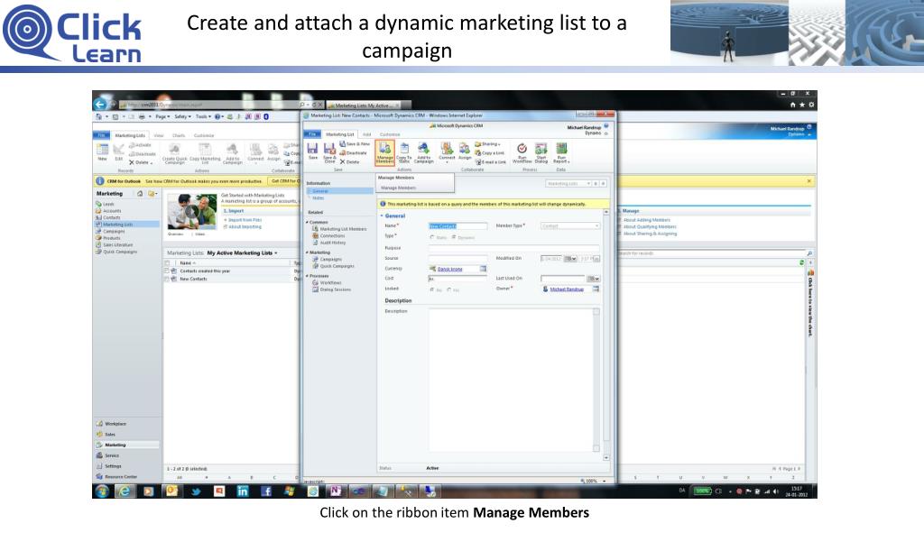The height and width of the screenshot is (560, 924).
Task: Open My Active Marketing Lists view selector
Action: click(x=242, y=253)
